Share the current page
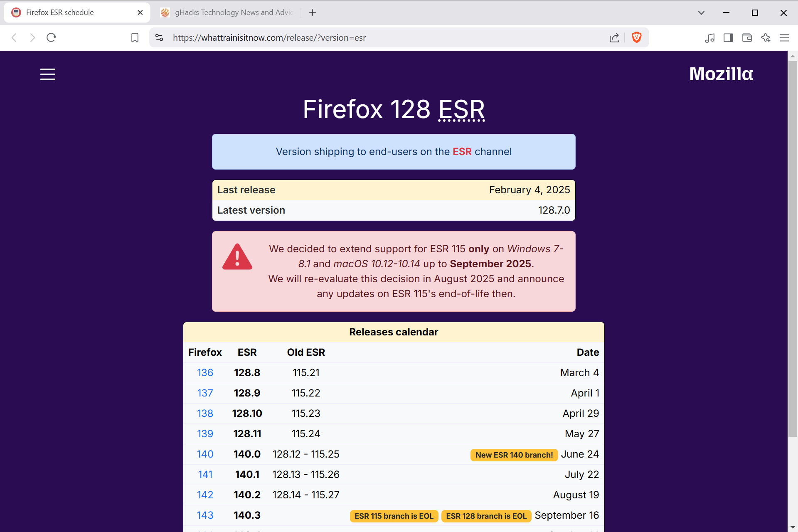 pyautogui.click(x=614, y=37)
